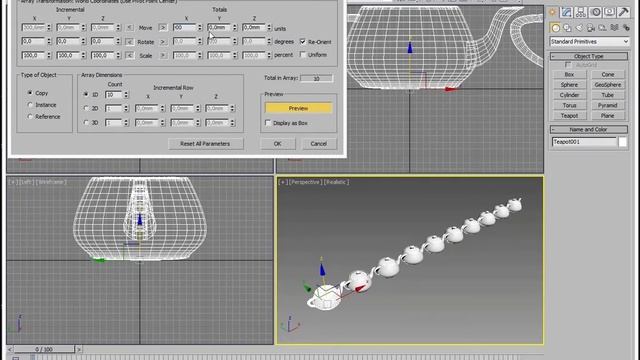The height and width of the screenshot is (360, 640).
Task: Select the Lights category icon
Action: point(579,28)
